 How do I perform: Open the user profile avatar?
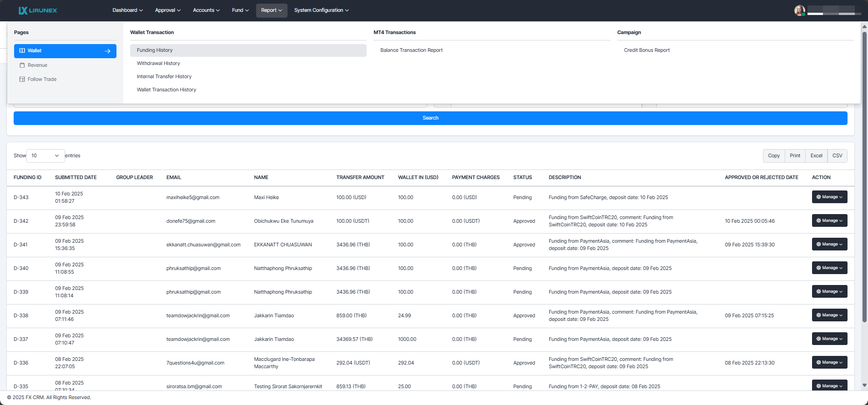tap(799, 10)
